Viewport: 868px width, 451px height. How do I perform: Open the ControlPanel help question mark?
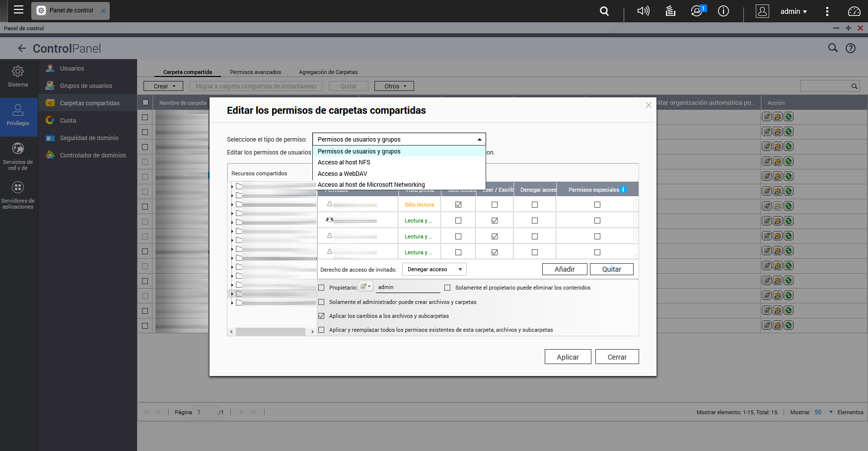pyautogui.click(x=851, y=48)
